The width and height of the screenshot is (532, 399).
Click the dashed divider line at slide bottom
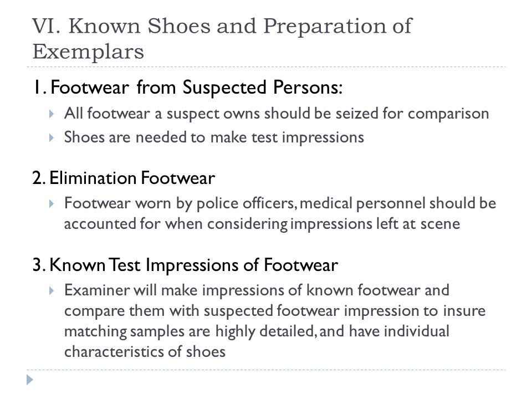[266, 370]
